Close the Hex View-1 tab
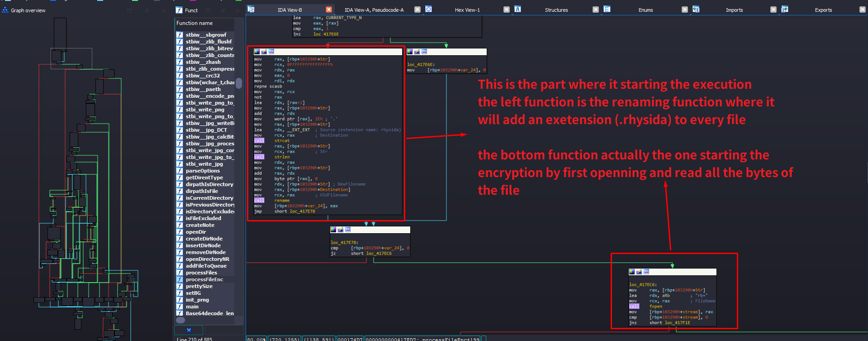This screenshot has height=341, width=868. tap(507, 10)
